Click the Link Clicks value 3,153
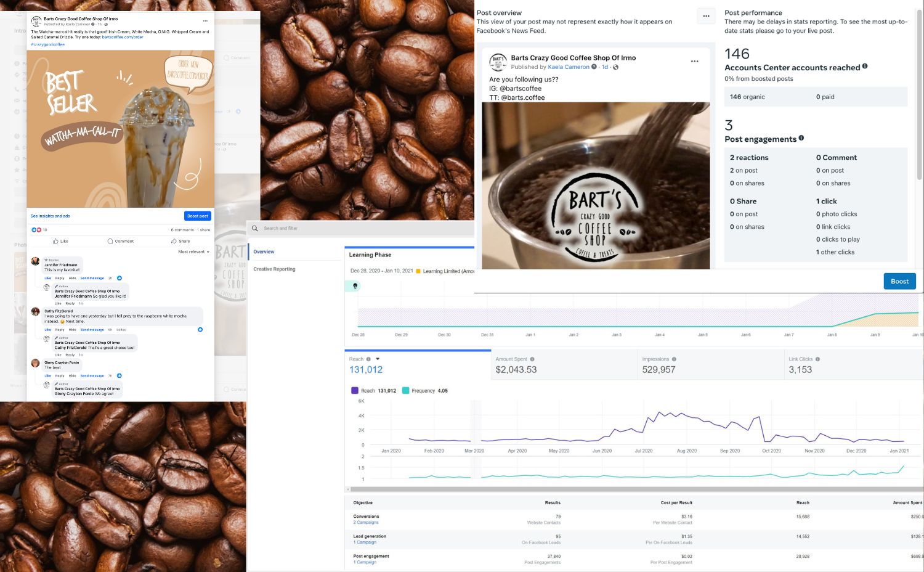Screen dimensions: 924x572 (800, 370)
